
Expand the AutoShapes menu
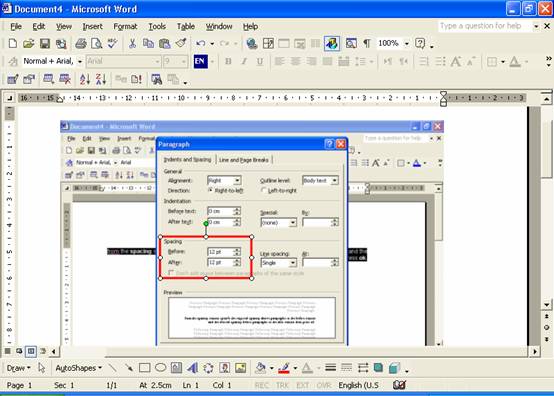pyautogui.click(x=78, y=368)
